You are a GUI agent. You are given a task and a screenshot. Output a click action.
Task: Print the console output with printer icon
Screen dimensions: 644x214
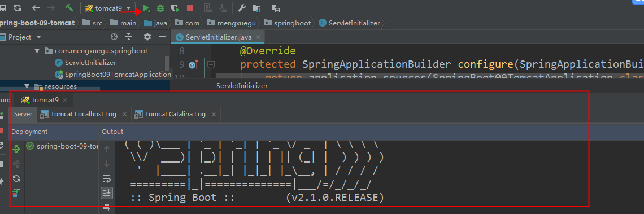point(107,207)
